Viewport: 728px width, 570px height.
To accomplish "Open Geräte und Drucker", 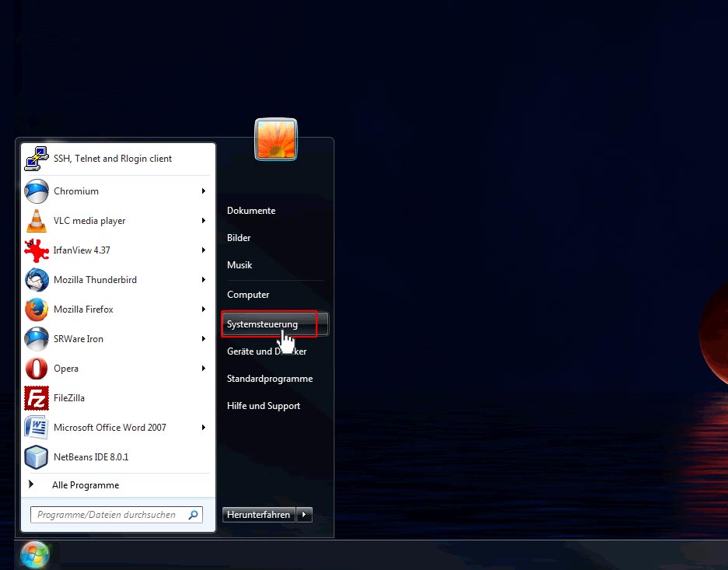I will click(267, 351).
